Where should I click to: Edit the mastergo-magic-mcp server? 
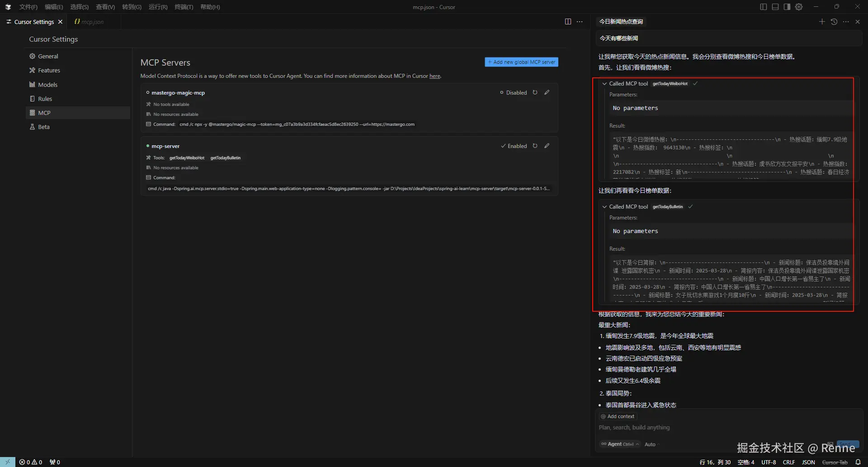547,92
